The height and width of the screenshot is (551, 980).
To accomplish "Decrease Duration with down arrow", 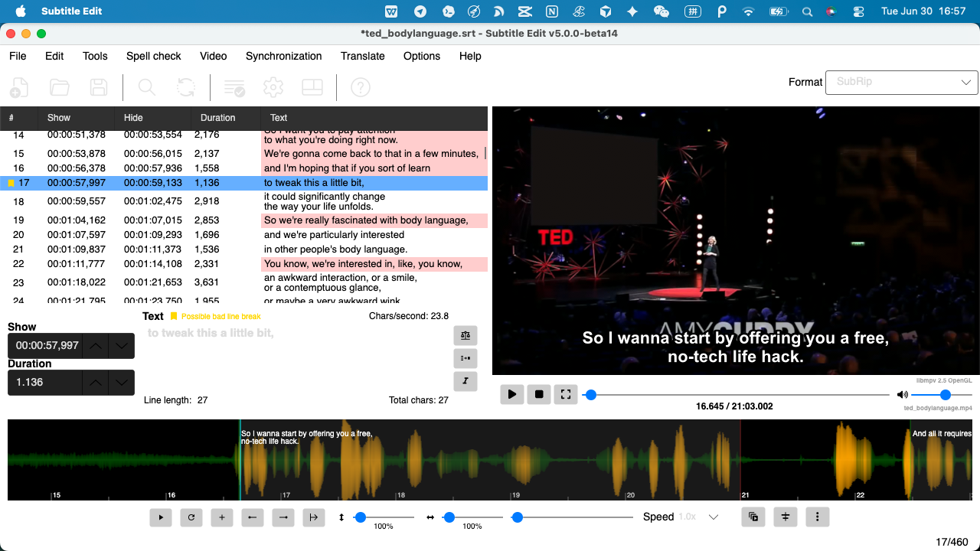I will tap(122, 383).
